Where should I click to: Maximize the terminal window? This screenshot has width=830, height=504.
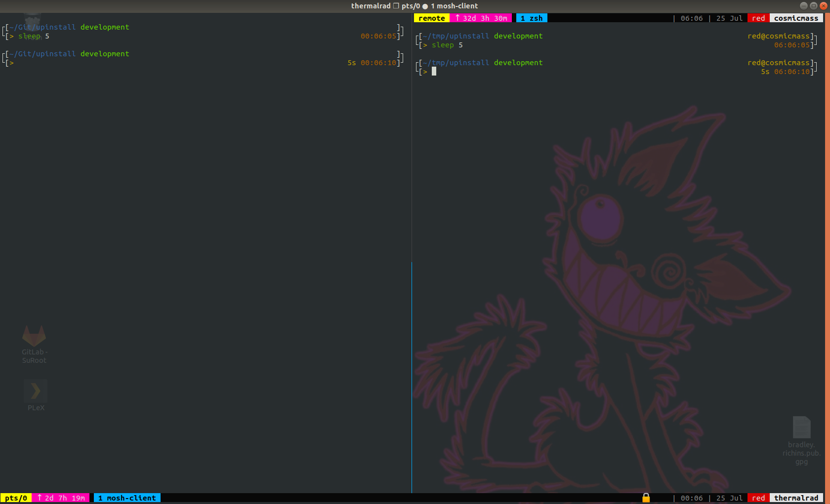click(813, 6)
